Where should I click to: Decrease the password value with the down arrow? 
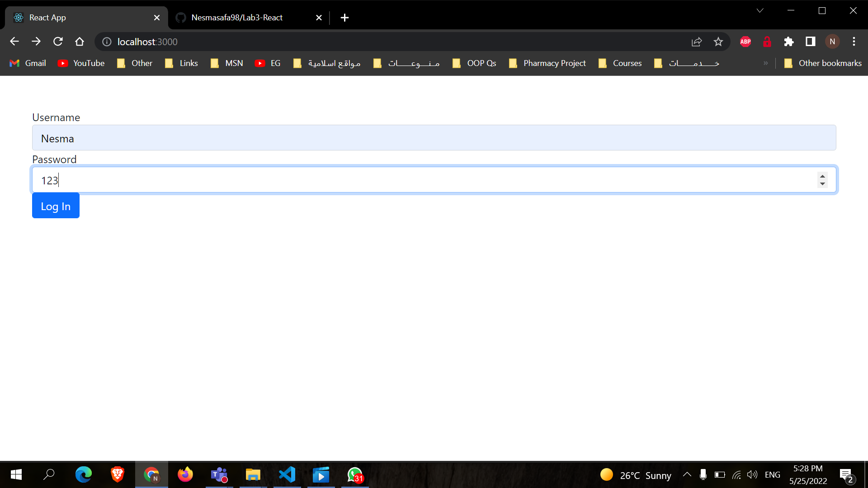click(x=822, y=184)
